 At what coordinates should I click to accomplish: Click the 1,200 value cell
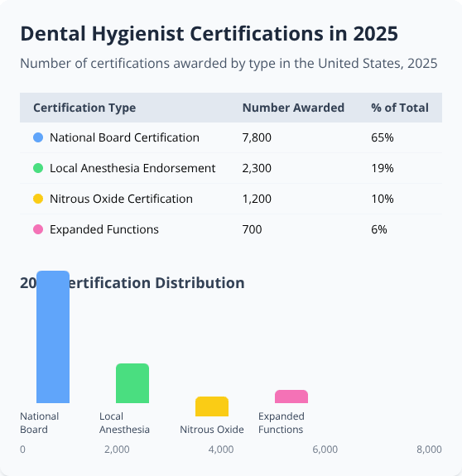(x=257, y=199)
